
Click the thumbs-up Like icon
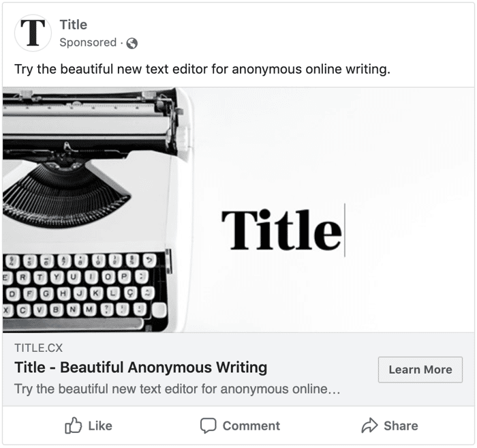[x=74, y=425]
